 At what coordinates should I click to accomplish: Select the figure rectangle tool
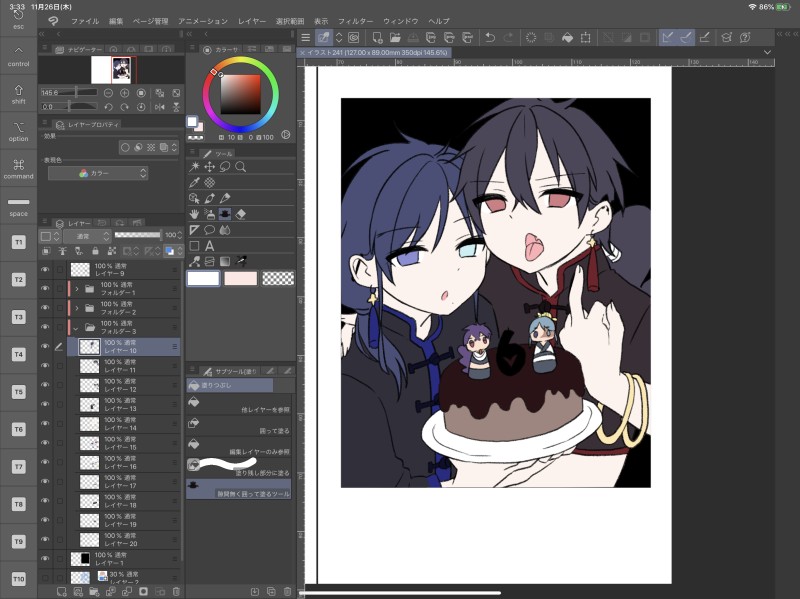click(194, 246)
